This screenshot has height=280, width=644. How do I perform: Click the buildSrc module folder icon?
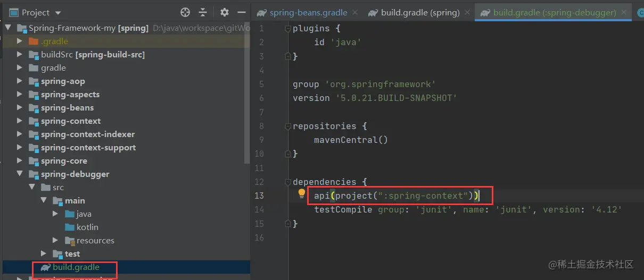(34, 54)
